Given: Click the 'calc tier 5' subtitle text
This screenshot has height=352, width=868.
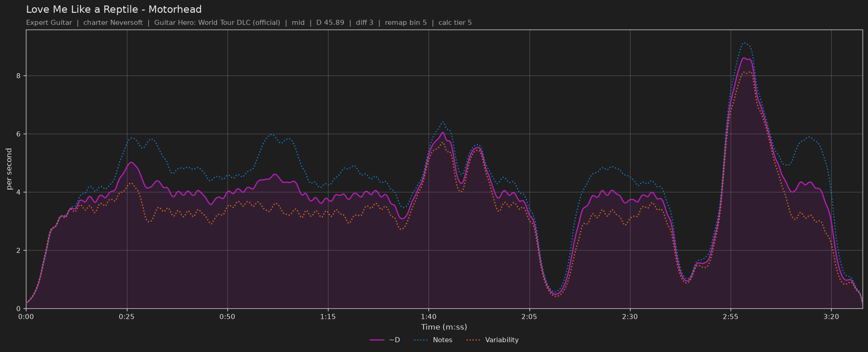Looking at the screenshot, I should point(455,23).
